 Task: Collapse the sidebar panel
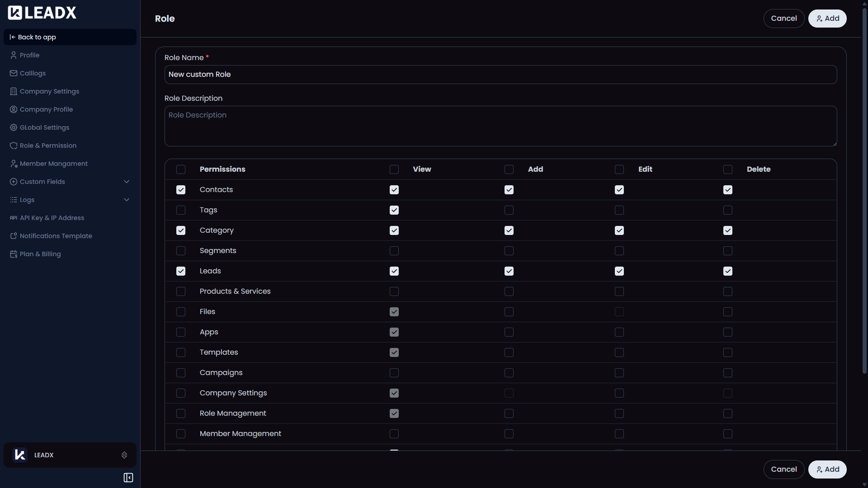tap(128, 477)
